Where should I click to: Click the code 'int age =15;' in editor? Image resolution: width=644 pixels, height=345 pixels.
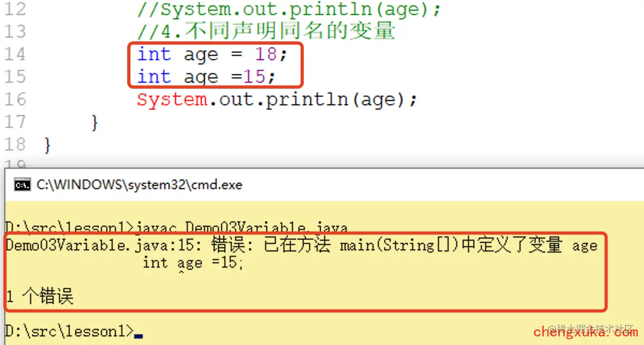coord(207,77)
